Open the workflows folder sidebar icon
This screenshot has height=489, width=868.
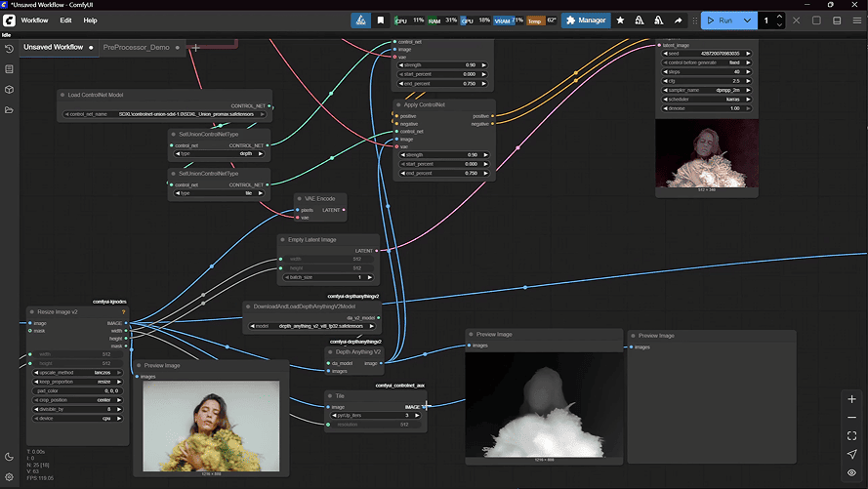(x=9, y=110)
